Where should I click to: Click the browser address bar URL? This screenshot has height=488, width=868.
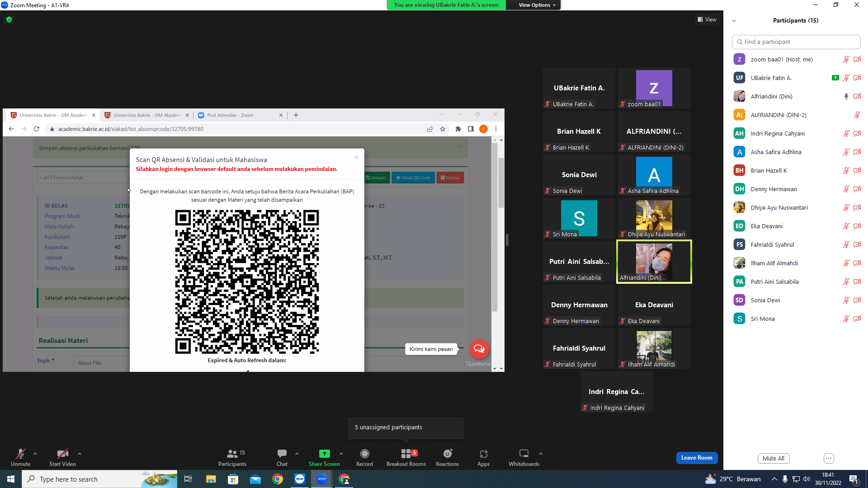tap(131, 129)
